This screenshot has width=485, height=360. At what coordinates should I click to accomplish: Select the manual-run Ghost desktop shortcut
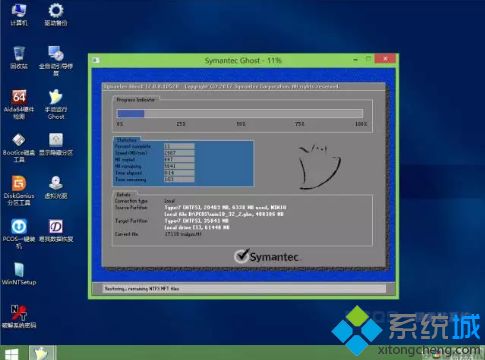point(56,104)
